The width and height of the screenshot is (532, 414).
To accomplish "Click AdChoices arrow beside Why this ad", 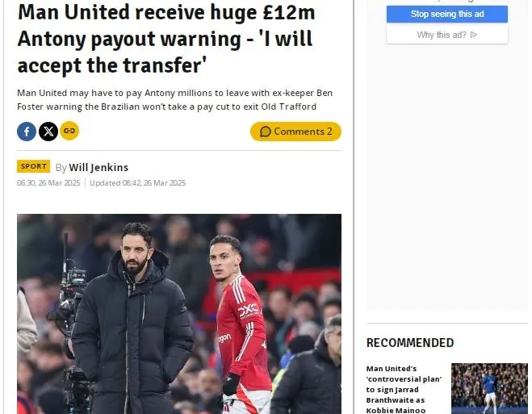I will pos(474,35).
